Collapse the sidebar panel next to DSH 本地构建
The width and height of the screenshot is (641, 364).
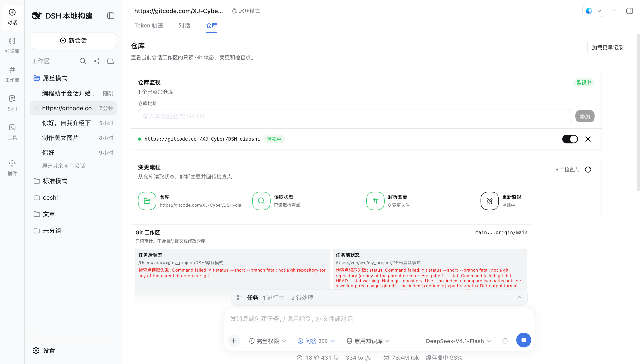[x=111, y=16]
